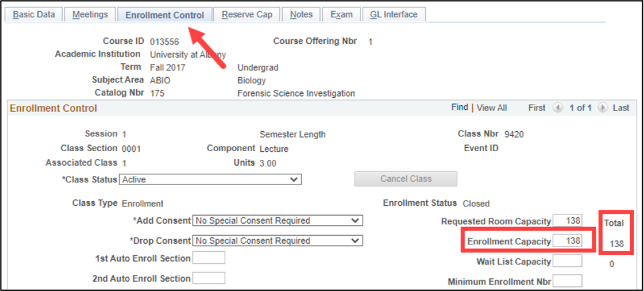Open the Exam tab
The width and height of the screenshot is (644, 291).
coord(341,15)
